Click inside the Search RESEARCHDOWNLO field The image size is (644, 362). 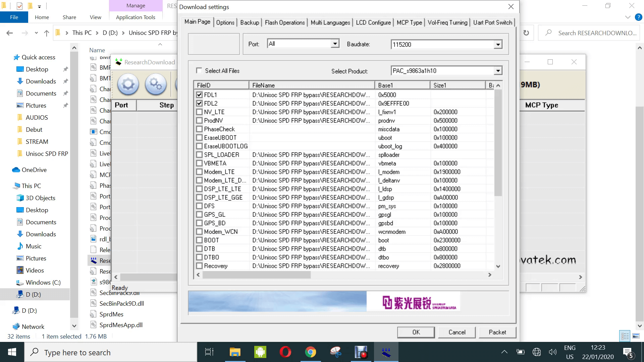click(x=590, y=33)
